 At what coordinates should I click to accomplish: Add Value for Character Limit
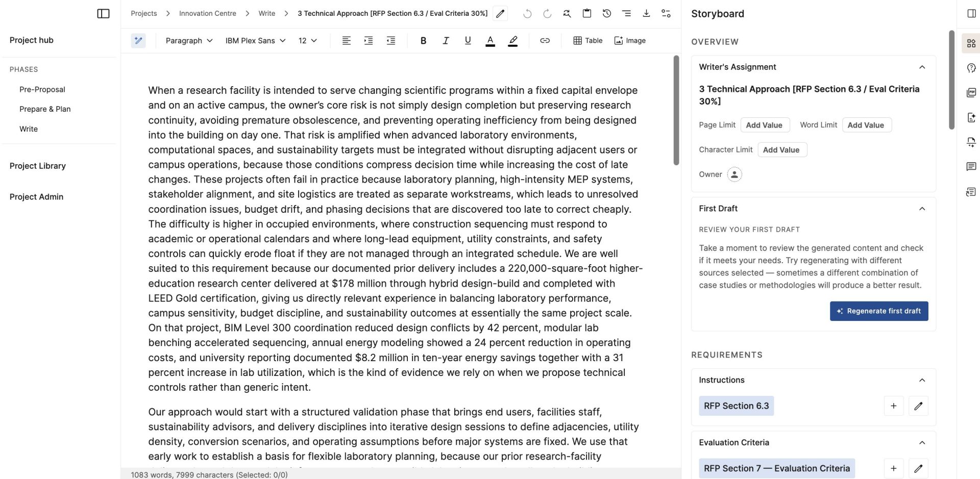pyautogui.click(x=781, y=150)
